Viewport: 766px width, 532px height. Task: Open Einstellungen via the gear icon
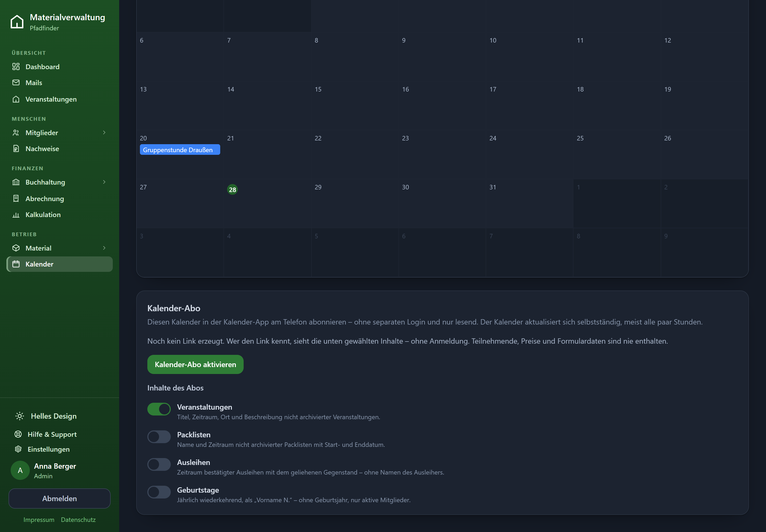(18, 449)
